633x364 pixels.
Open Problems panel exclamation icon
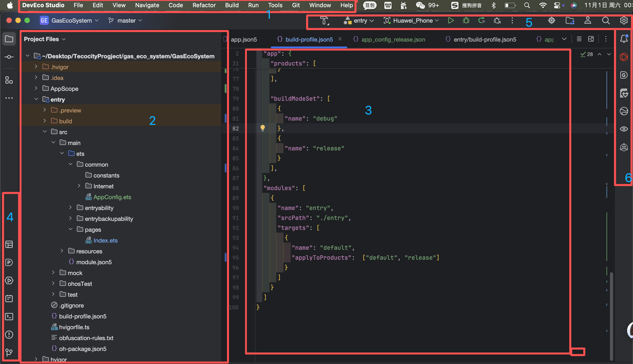click(9, 334)
